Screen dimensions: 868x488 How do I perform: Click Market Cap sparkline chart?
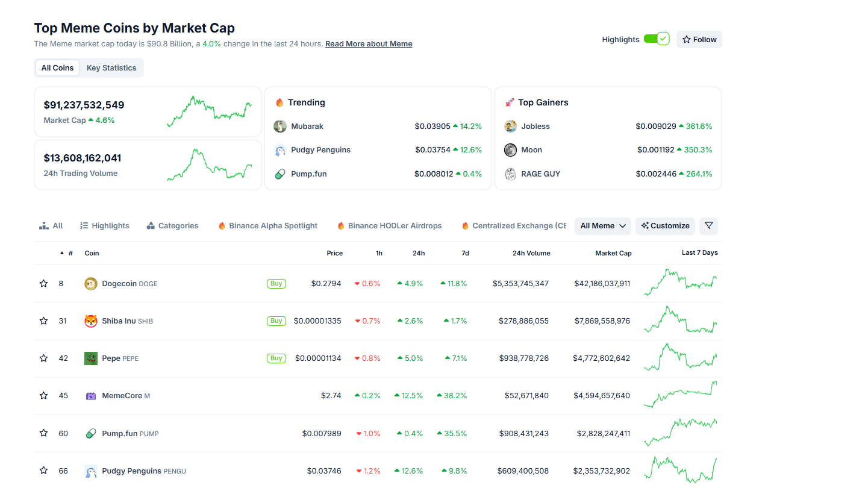click(x=209, y=111)
